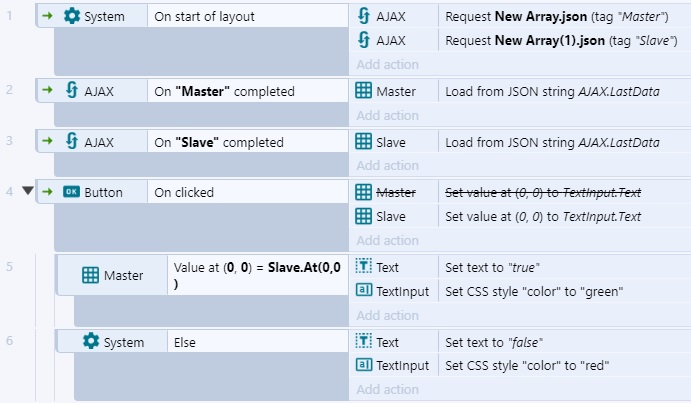691x403 pixels.
Task: Click the green trigger arrow on event 1
Action: tap(47, 16)
